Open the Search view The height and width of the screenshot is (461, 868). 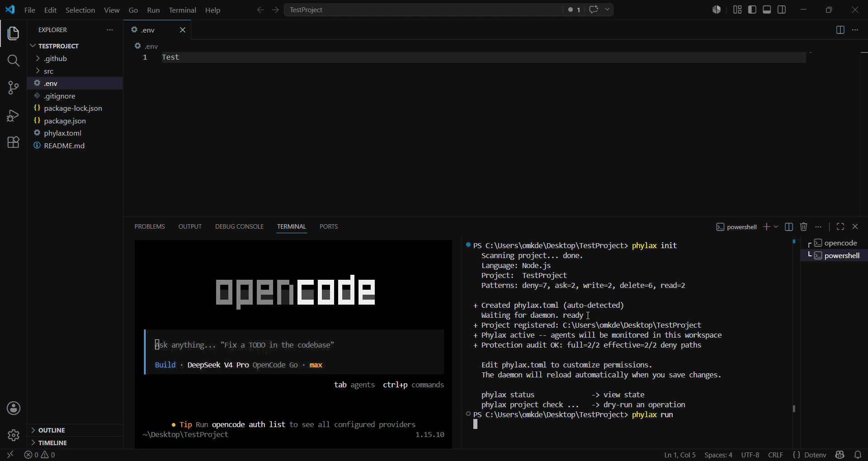pyautogui.click(x=13, y=61)
